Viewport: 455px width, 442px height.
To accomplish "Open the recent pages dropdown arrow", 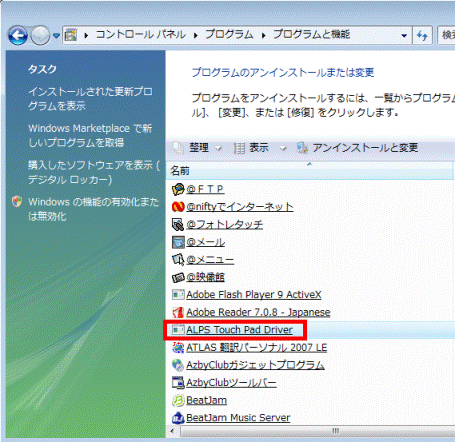I will tap(56, 35).
